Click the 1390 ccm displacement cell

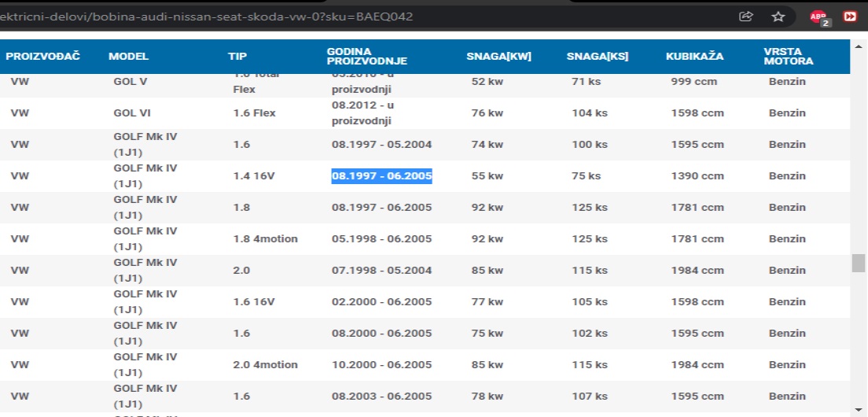pos(697,176)
